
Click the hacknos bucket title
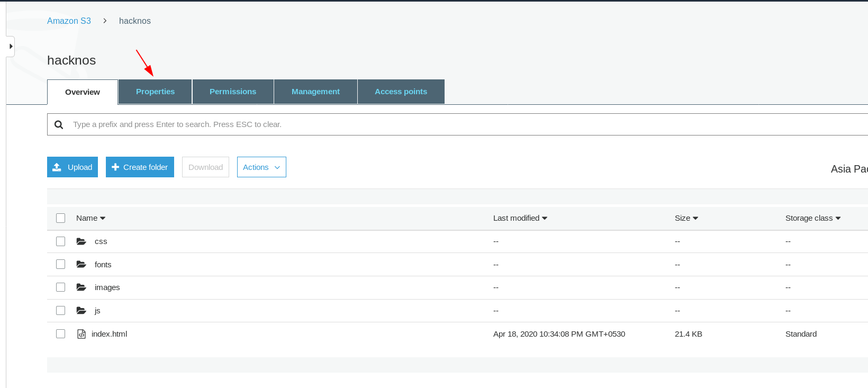[x=71, y=60]
